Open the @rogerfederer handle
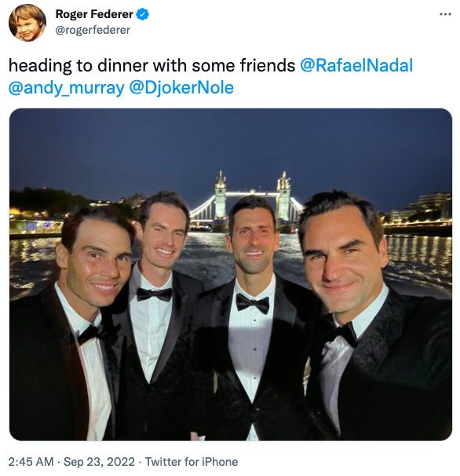This screenshot has width=460, height=476. click(93, 30)
